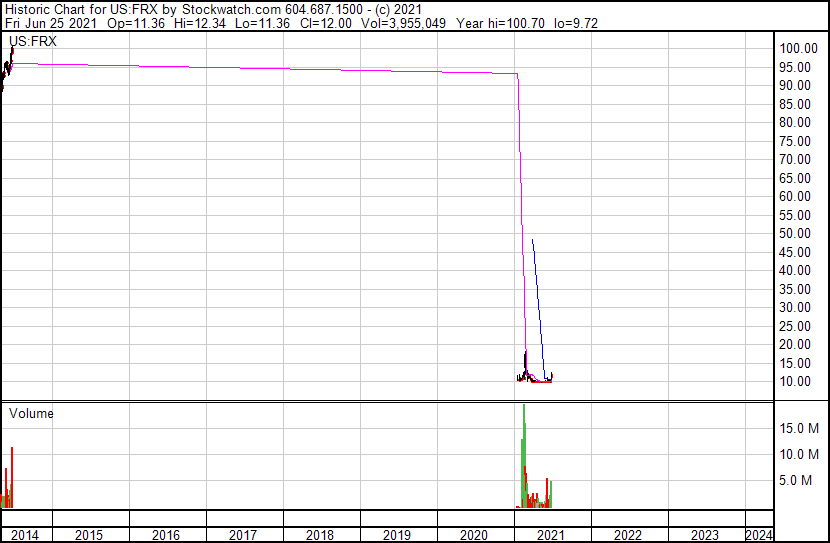
Task: Select the 2023 year label on axis
Action: coord(705,535)
